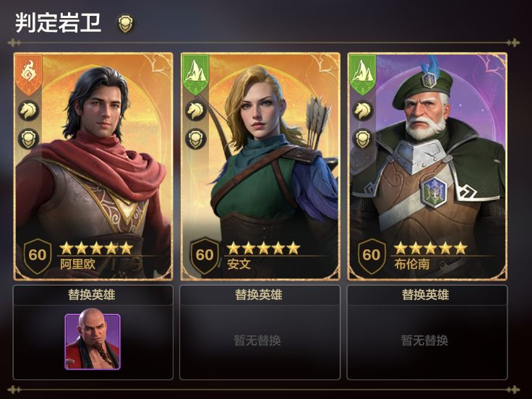Click the cavalry horse icon on 阿里欧's card

[x=29, y=111]
